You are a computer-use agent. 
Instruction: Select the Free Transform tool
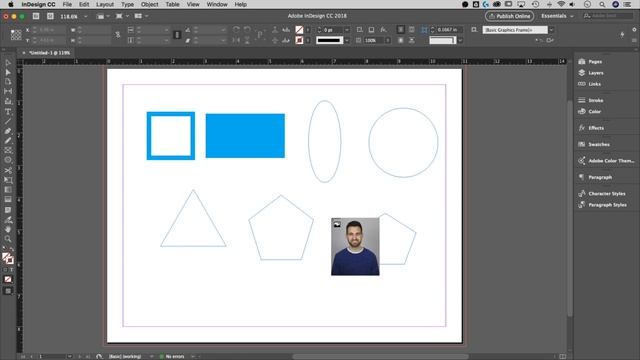(8, 180)
